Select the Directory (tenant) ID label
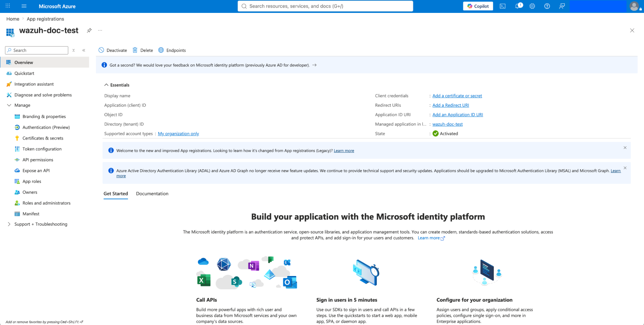The height and width of the screenshot is (325, 644). click(124, 124)
